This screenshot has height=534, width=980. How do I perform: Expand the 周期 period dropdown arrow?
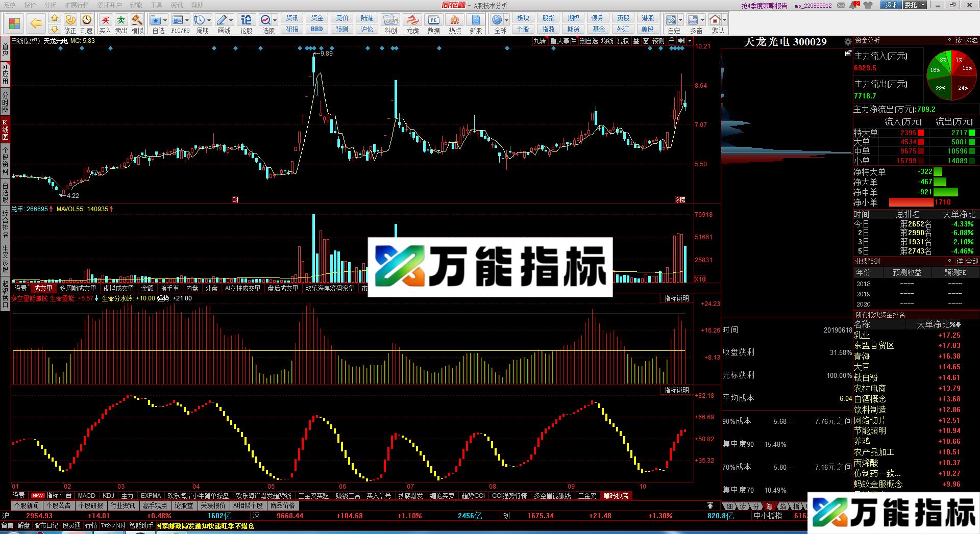[x=209, y=19]
